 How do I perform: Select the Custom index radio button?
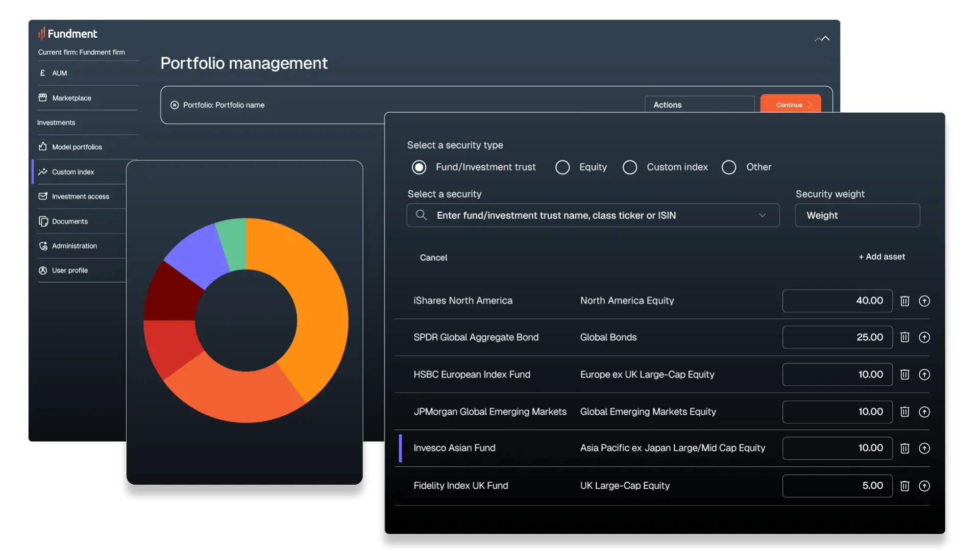click(630, 167)
